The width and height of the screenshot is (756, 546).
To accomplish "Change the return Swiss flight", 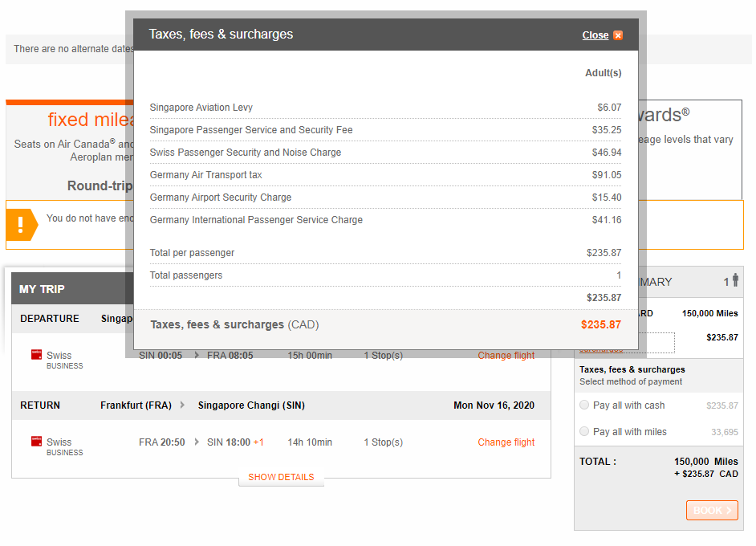I will [506, 442].
